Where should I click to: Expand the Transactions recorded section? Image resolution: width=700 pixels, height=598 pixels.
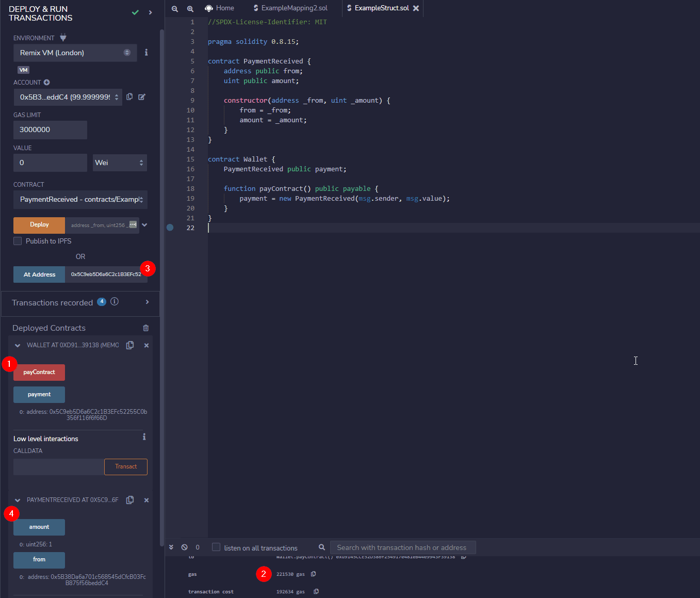(x=147, y=302)
